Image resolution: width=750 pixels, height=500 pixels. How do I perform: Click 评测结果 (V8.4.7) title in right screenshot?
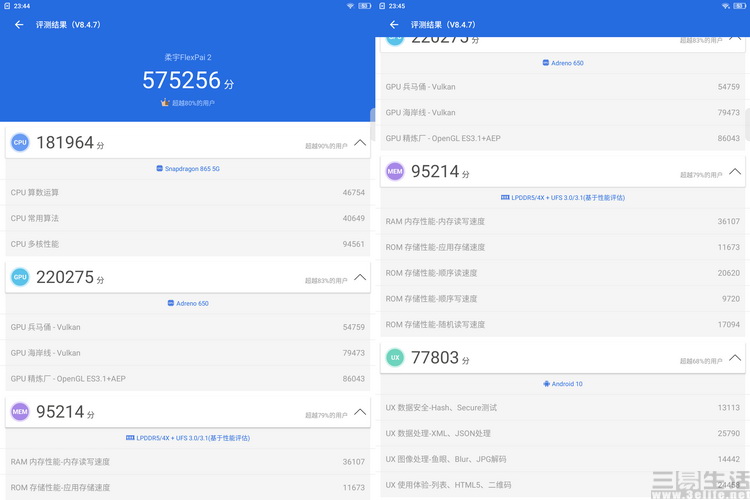coord(443,24)
